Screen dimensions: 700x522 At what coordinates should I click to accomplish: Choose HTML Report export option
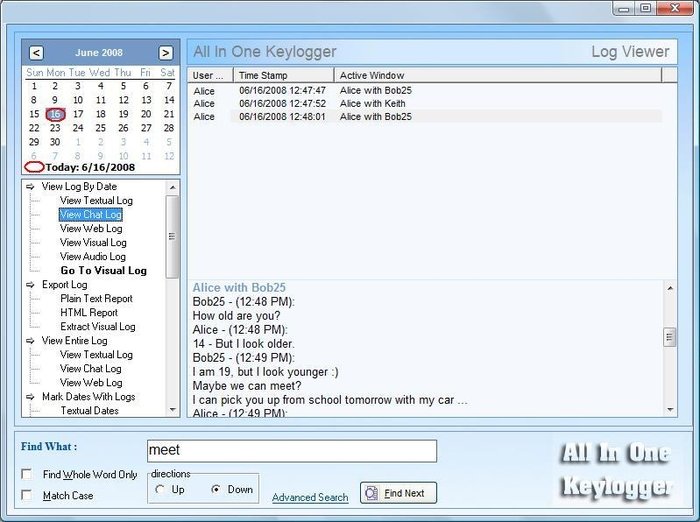[89, 313]
